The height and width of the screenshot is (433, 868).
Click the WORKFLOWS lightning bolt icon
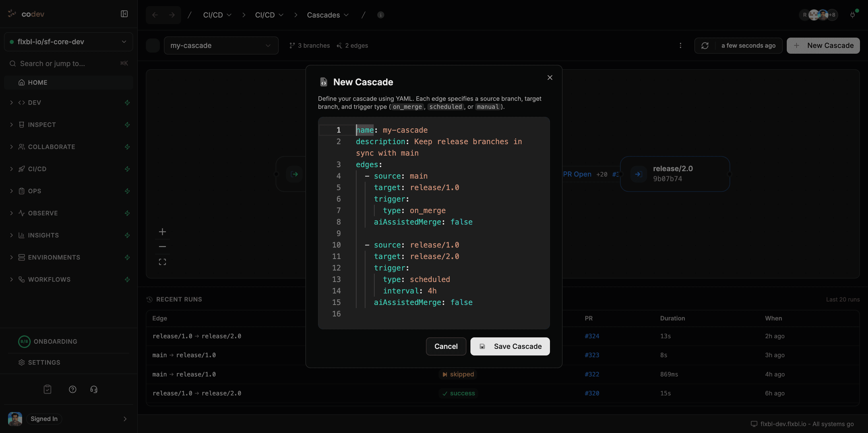pyautogui.click(x=127, y=279)
